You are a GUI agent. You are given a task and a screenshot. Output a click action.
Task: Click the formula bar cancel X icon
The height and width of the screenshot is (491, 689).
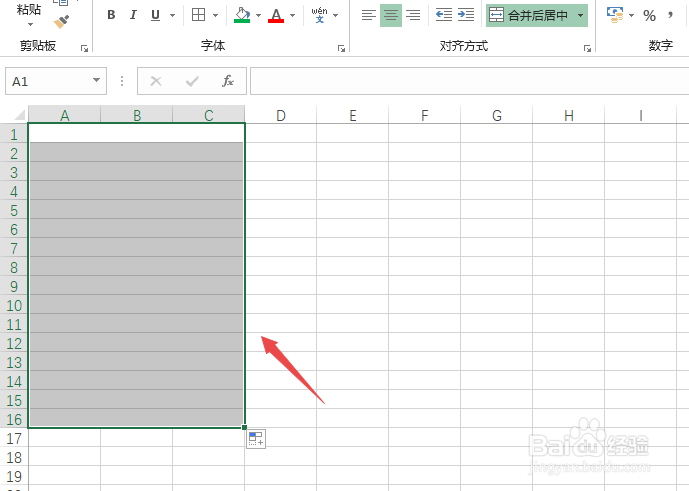coord(156,81)
